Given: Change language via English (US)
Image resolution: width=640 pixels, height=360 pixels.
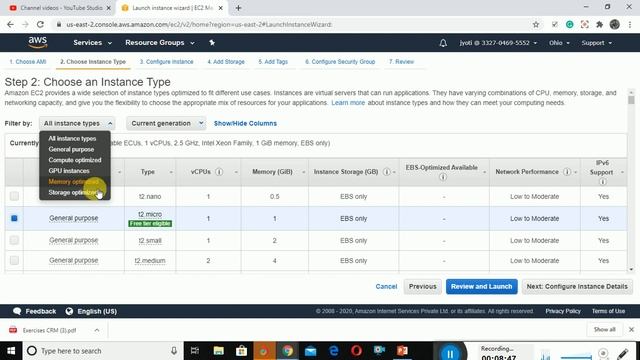Looking at the screenshot, I should (x=91, y=311).
